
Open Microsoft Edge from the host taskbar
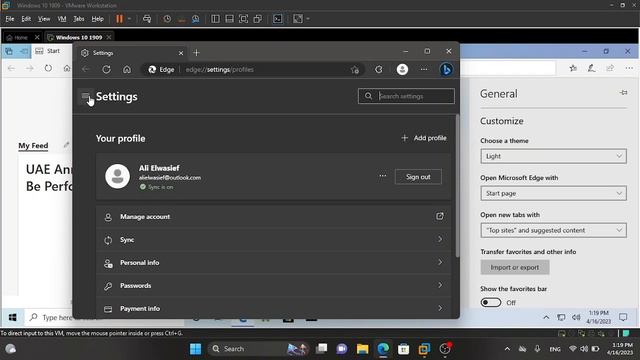(x=383, y=349)
